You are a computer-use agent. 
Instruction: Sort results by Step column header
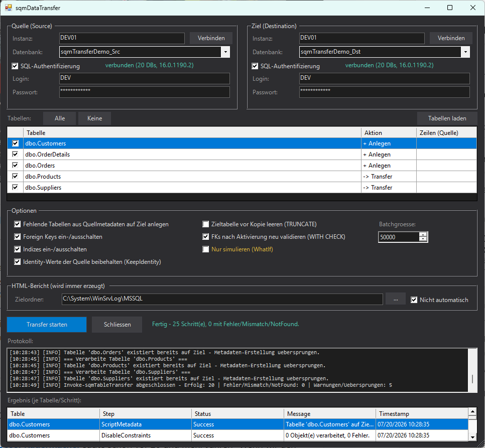pyautogui.click(x=146, y=413)
